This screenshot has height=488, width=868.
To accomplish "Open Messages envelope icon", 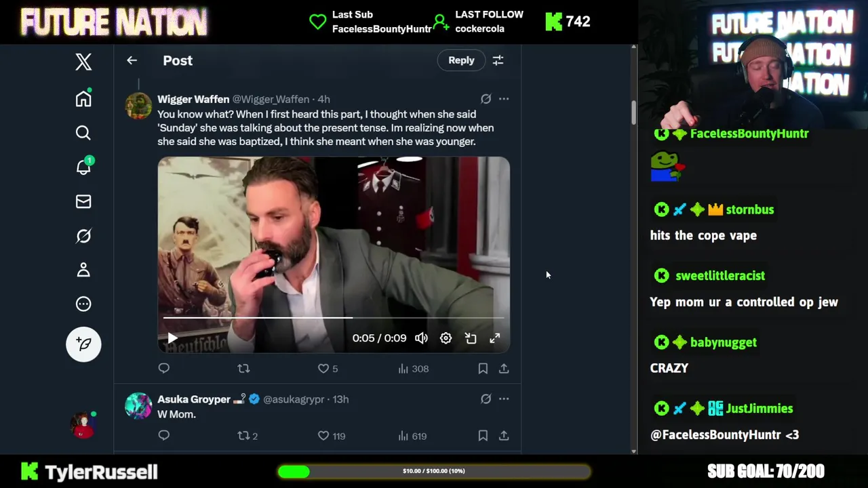I will pyautogui.click(x=83, y=201).
